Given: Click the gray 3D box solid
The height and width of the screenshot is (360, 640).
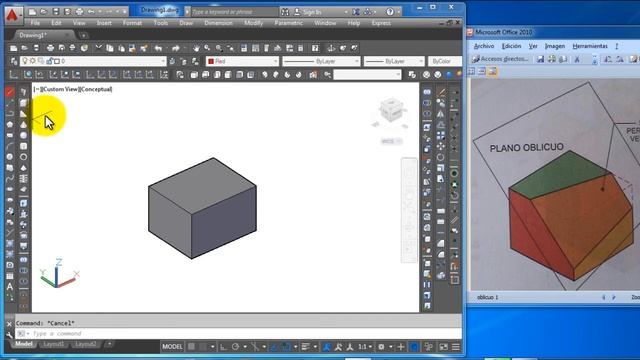Looking at the screenshot, I should tap(202, 208).
